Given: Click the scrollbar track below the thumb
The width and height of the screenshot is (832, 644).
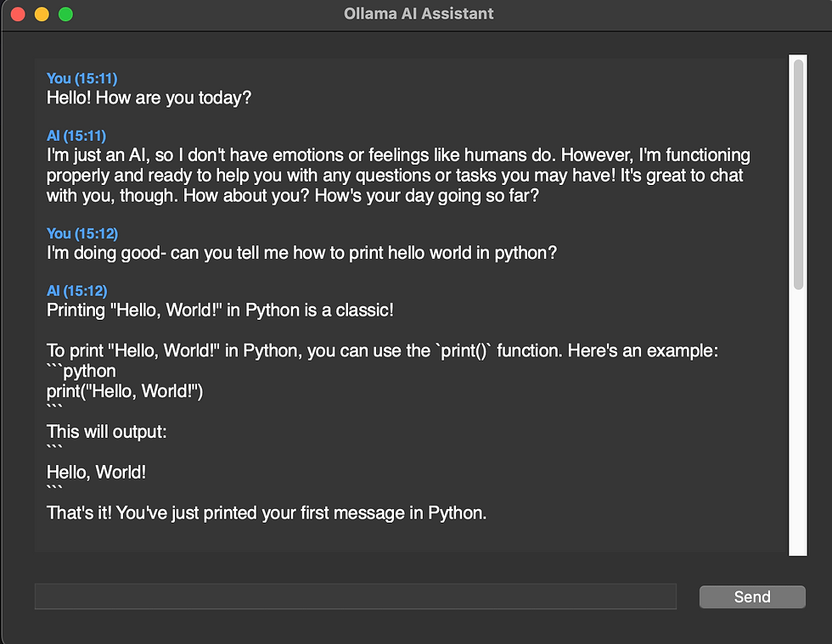Looking at the screenshot, I should 798,422.
